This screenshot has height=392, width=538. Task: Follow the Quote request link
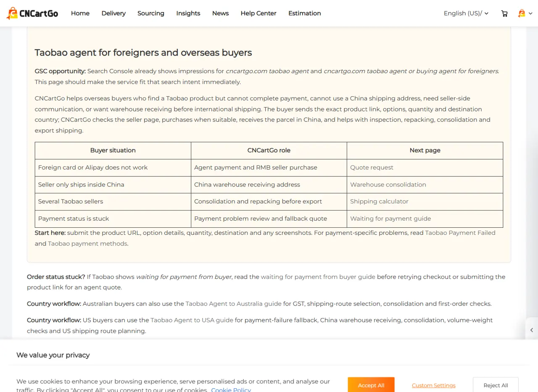tap(372, 168)
